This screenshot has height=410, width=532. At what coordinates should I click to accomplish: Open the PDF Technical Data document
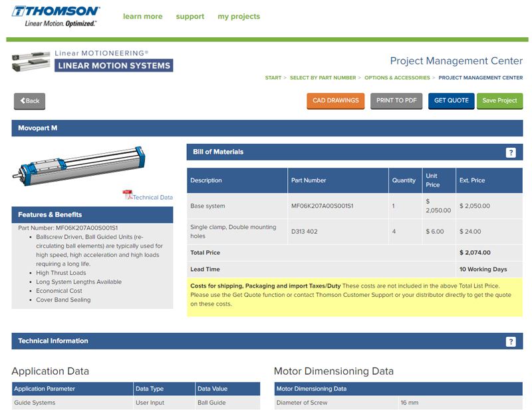tap(152, 197)
